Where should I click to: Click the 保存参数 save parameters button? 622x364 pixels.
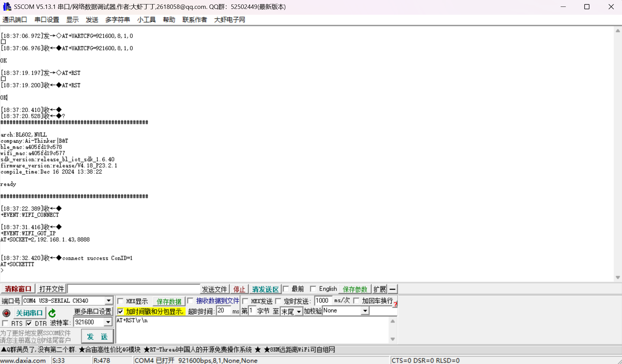[x=355, y=289]
